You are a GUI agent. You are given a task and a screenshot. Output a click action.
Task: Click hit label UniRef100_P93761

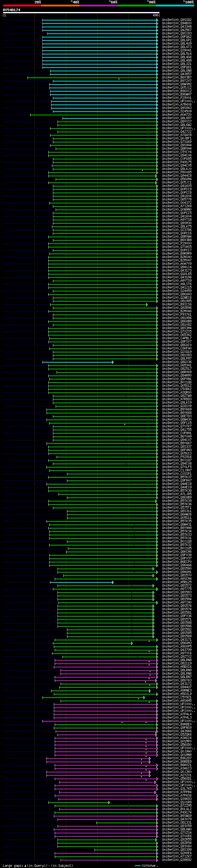pos(177,314)
